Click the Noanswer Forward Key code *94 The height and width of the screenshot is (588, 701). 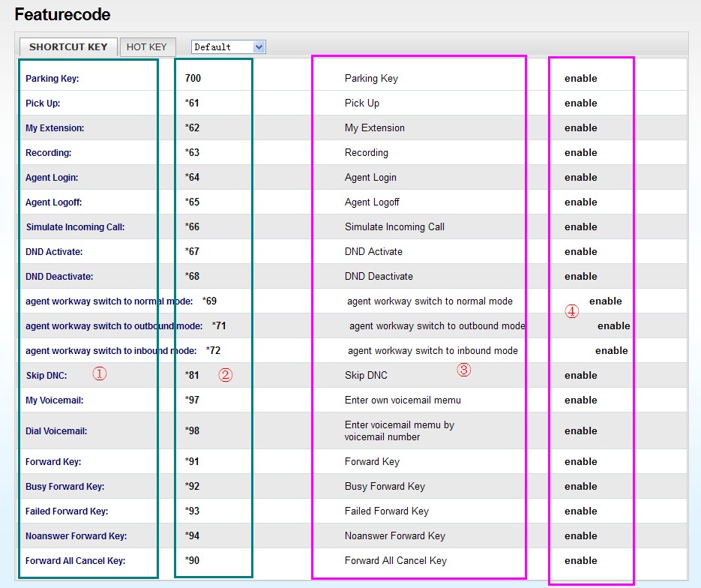[192, 535]
